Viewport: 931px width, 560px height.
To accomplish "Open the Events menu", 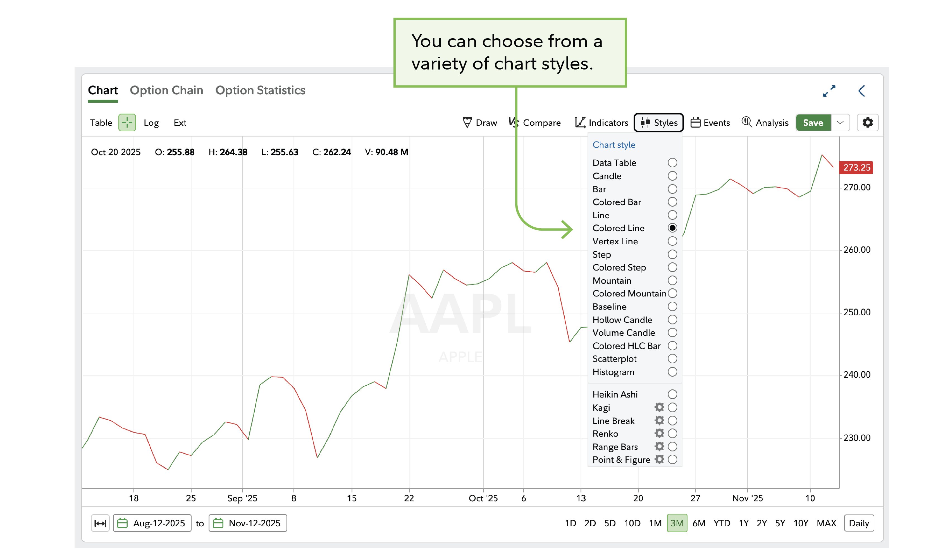I will click(x=710, y=123).
